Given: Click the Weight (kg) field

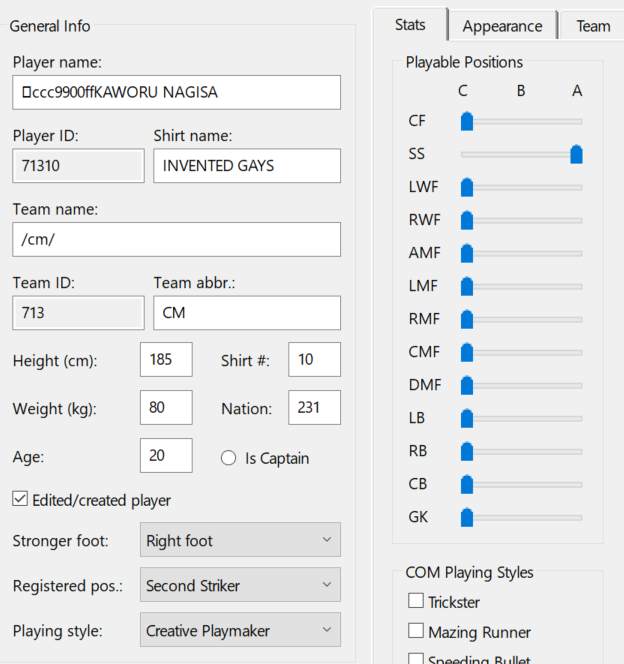Looking at the screenshot, I should pos(166,407).
